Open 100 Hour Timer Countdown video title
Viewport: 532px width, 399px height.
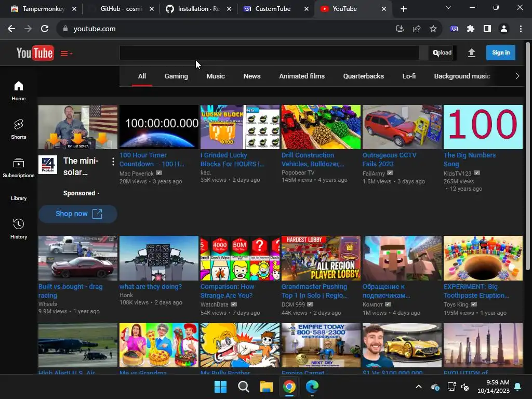(x=152, y=159)
